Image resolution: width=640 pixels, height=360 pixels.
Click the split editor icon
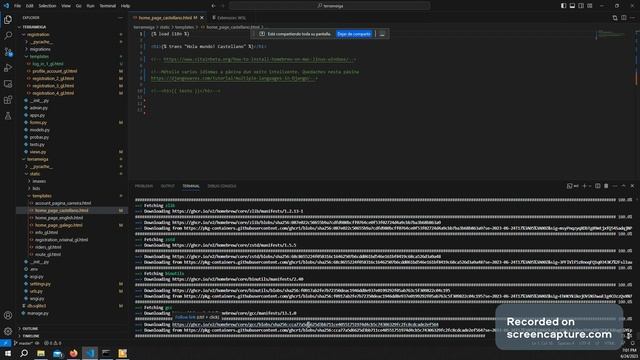[x=624, y=18]
